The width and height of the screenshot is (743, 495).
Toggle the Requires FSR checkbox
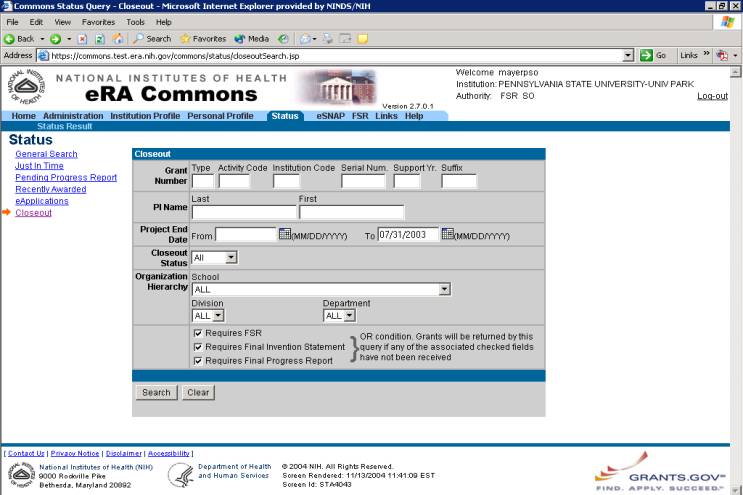point(198,333)
